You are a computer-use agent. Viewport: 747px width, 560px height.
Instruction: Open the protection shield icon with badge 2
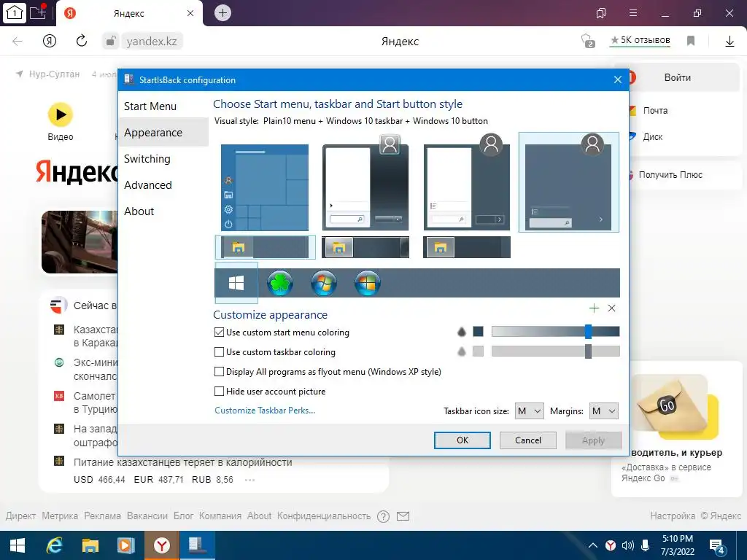tap(588, 41)
